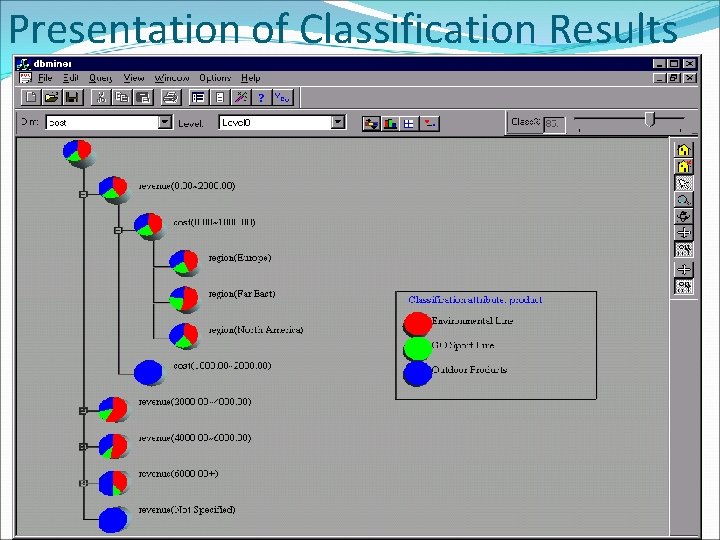Select the rotate tool in side toolbar
720x540 pixels.
coord(684,216)
